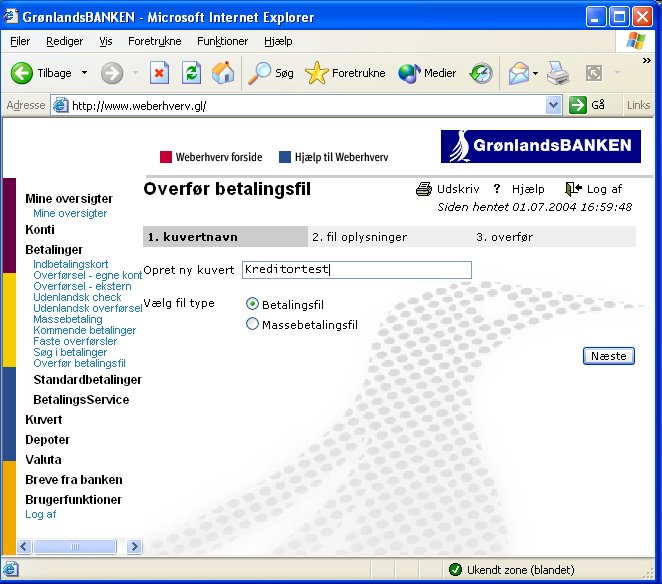Click the Windows flag logo icon
This screenshot has height=584, width=662.
pos(636,41)
